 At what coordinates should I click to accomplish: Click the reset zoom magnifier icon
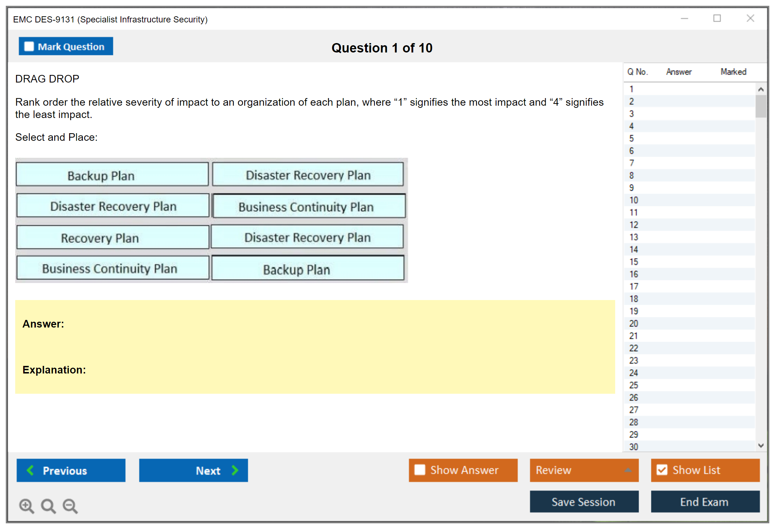pos(48,506)
